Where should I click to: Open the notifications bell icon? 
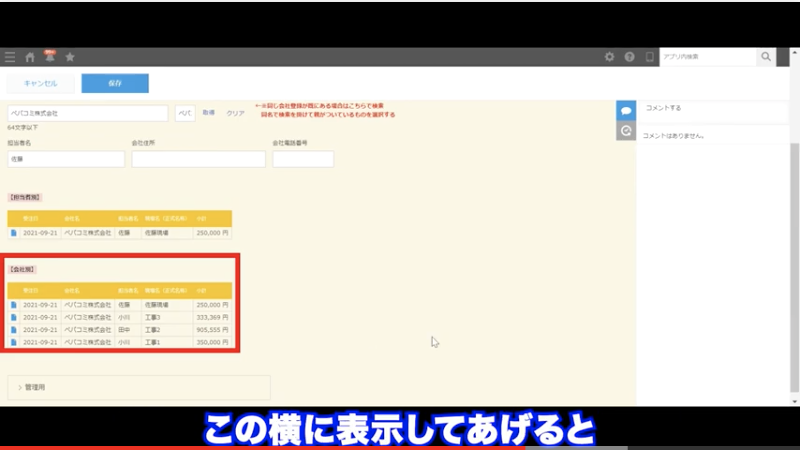[x=50, y=56]
